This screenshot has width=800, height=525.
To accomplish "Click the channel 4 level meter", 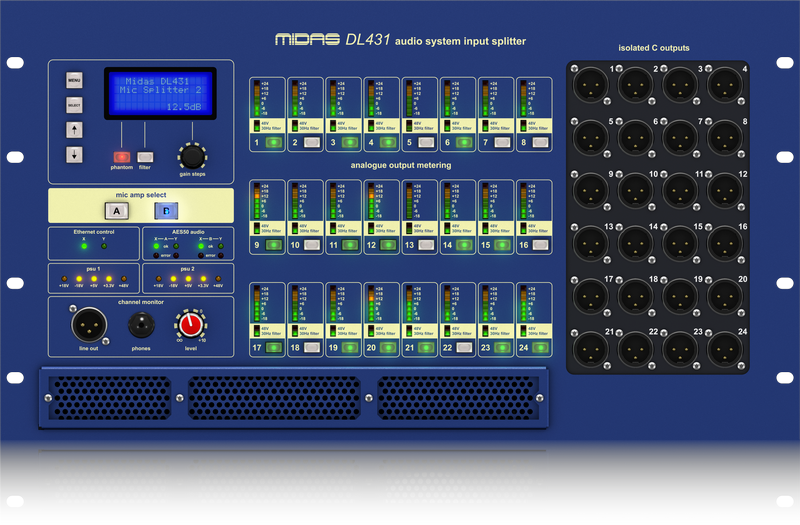I will coord(371,98).
